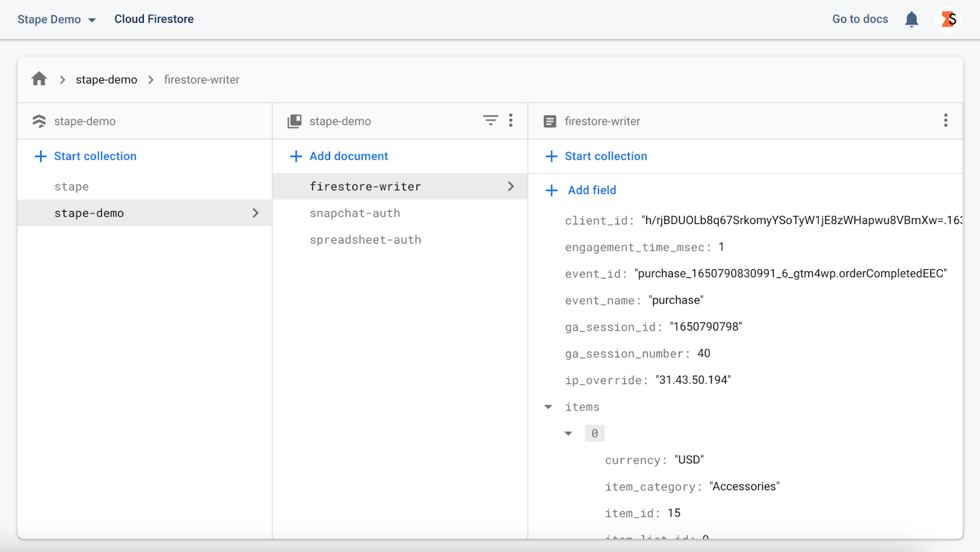
Task: Open the Stape account avatar menu
Action: coord(949,20)
